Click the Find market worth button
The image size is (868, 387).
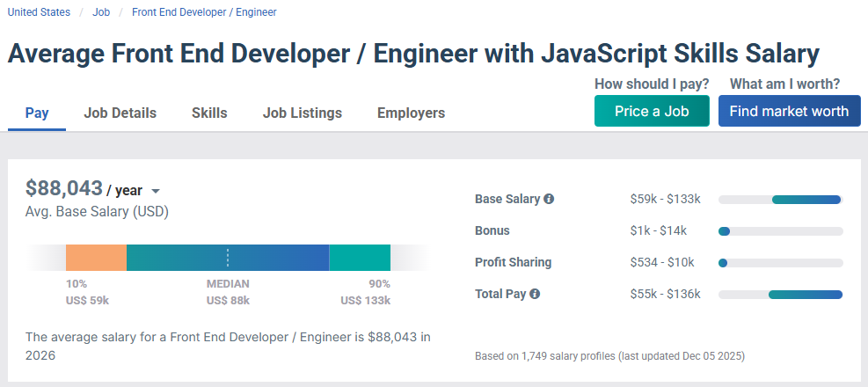coord(790,111)
